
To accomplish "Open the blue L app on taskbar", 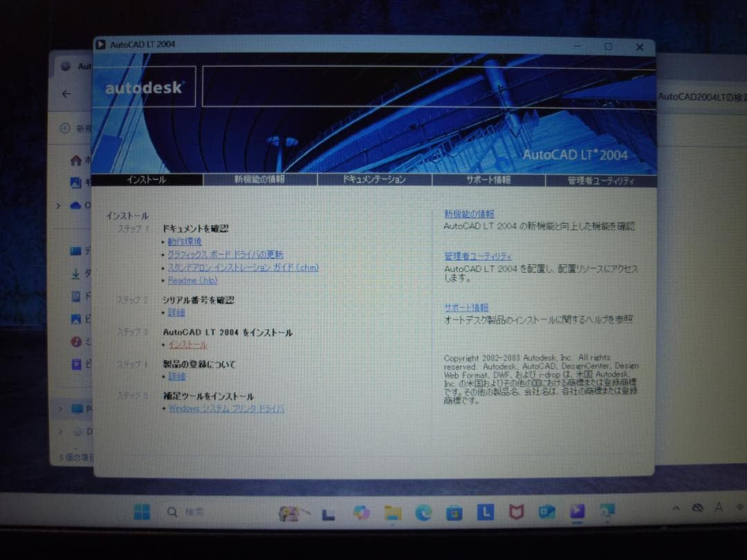I will coord(486,512).
